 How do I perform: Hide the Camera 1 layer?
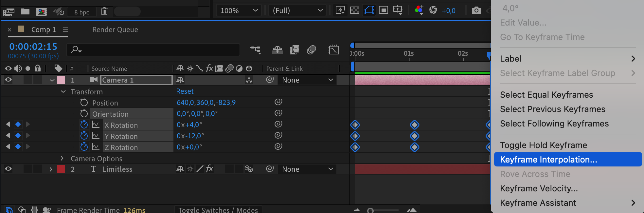(8, 80)
